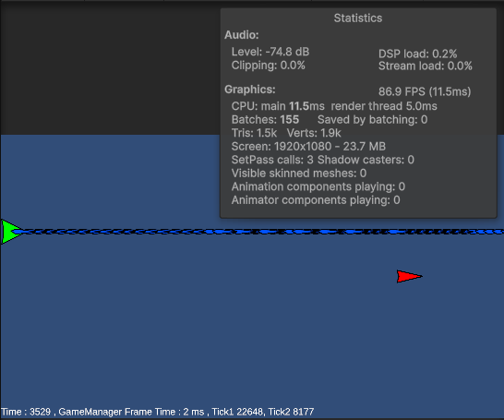Viewport: 504px width, 420px height.
Task: Click the green arrow ship sprite
Action: tap(11, 232)
